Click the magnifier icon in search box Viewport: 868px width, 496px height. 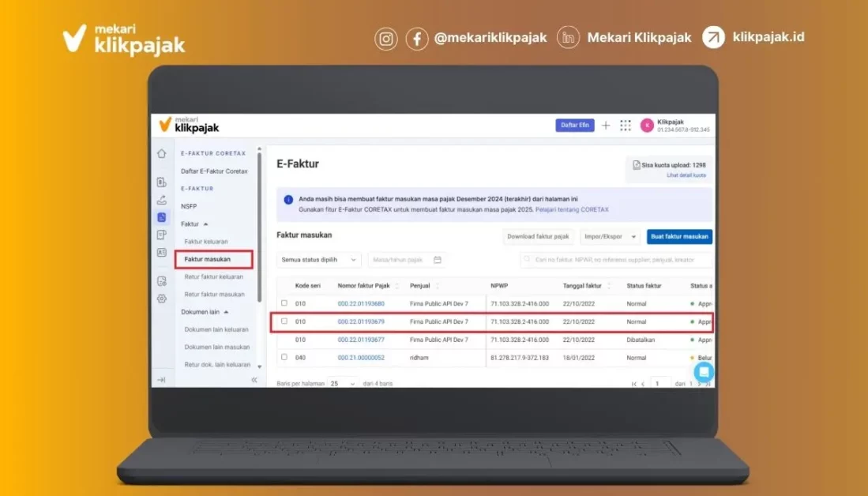point(527,259)
